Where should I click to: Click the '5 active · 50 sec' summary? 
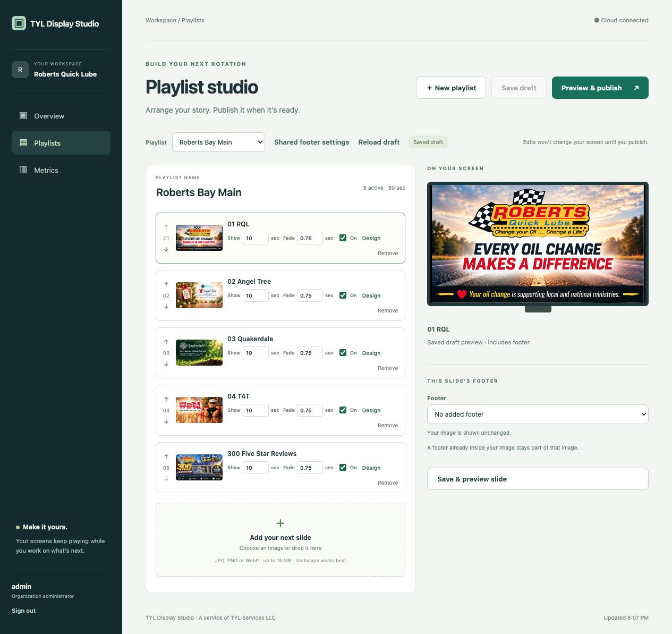pos(384,188)
